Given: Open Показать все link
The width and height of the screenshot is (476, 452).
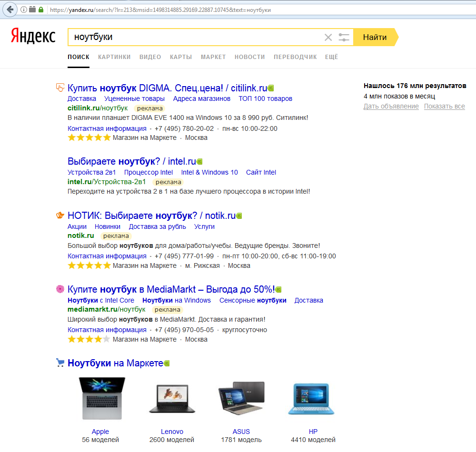Looking at the screenshot, I should tap(445, 107).
